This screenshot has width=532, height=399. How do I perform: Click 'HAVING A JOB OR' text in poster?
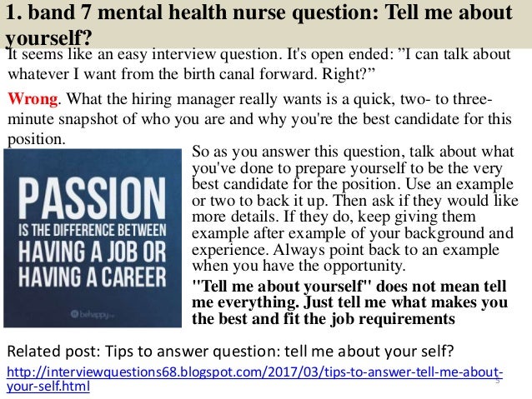tap(93, 252)
